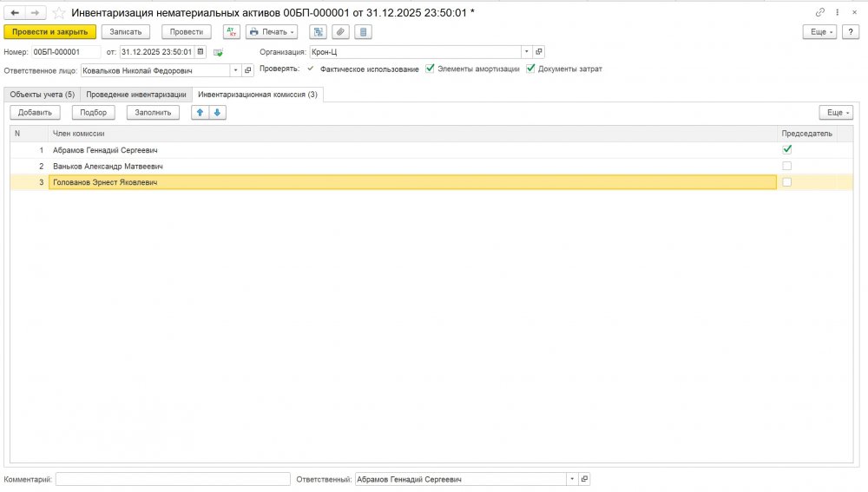
Task: Open the Ответственное лицо dropdown
Action: pos(235,70)
